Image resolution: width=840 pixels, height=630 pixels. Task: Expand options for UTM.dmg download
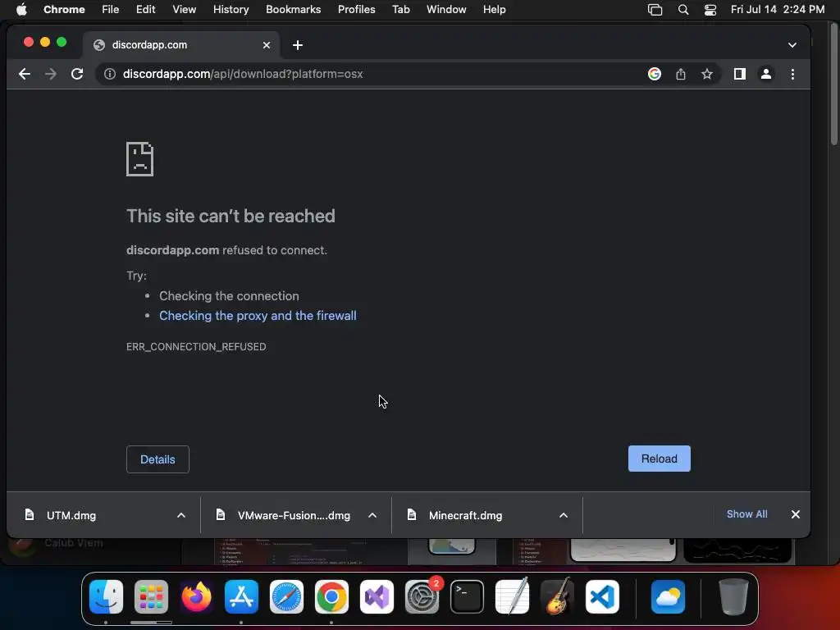point(181,515)
